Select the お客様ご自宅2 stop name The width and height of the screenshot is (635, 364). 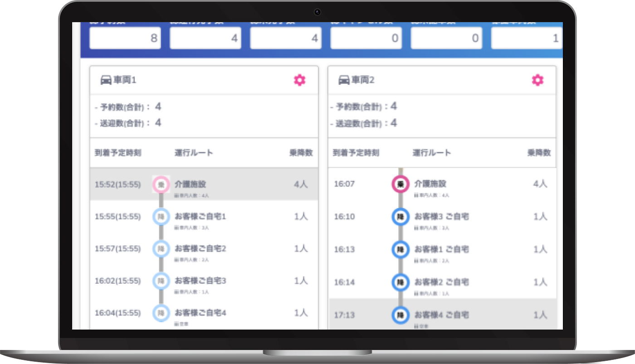[200, 249]
